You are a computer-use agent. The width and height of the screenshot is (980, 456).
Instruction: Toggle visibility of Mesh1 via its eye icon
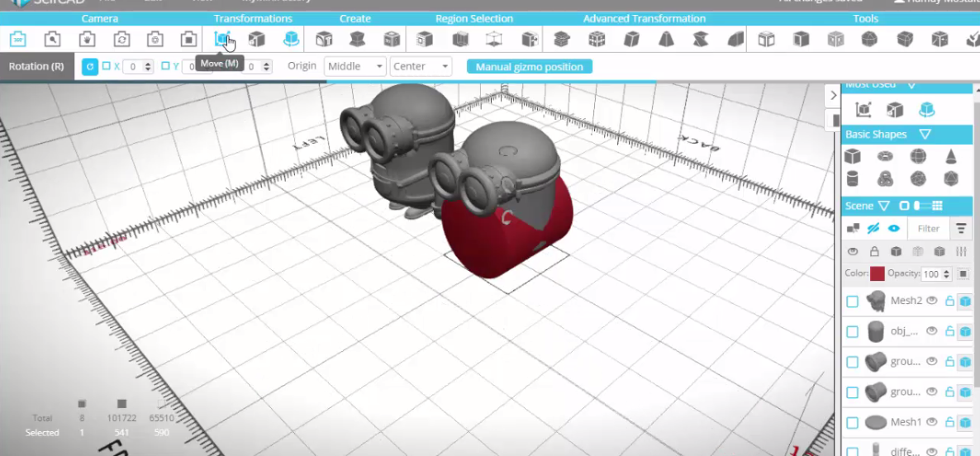coord(932,421)
